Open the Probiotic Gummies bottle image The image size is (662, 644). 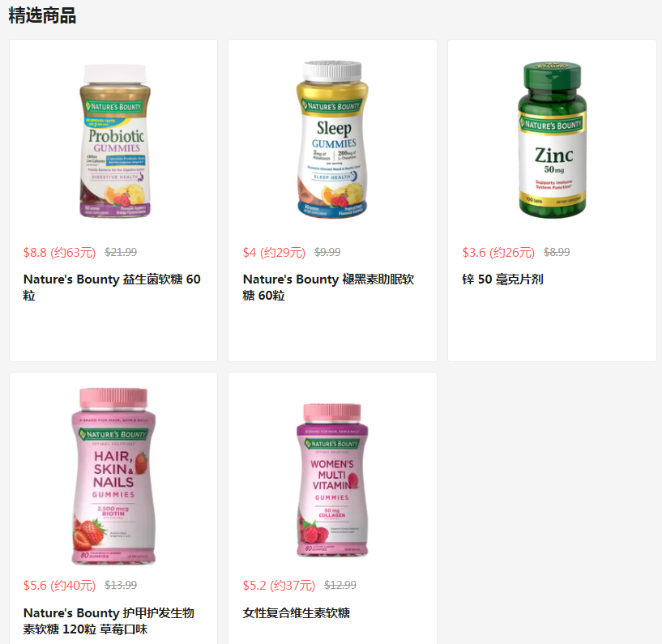[115, 141]
